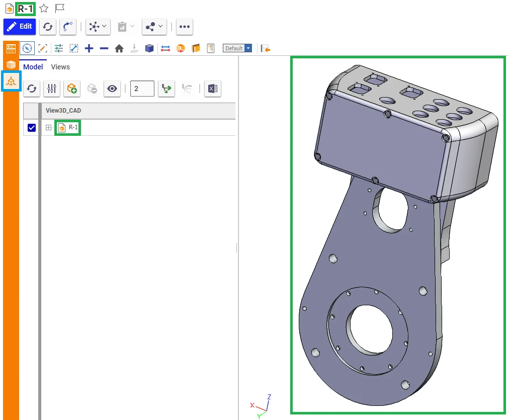Uncheck the R-1 row checkbox

point(32,128)
